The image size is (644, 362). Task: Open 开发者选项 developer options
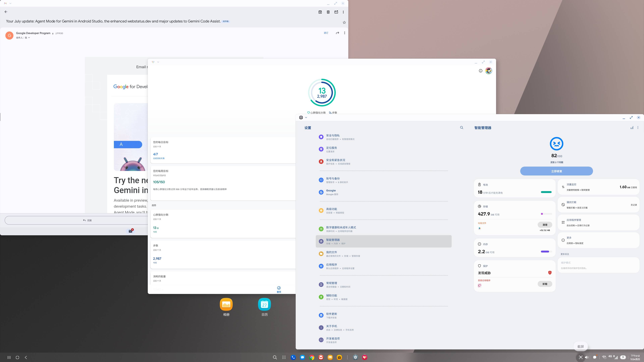click(x=384, y=340)
